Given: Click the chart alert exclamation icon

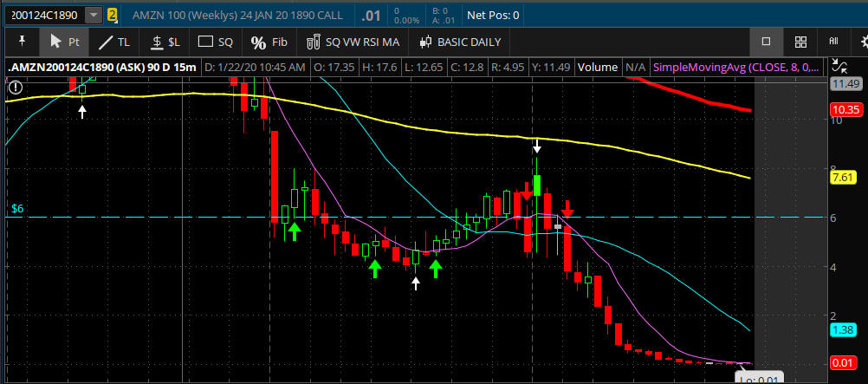Looking at the screenshot, I should pyautogui.click(x=16, y=86).
